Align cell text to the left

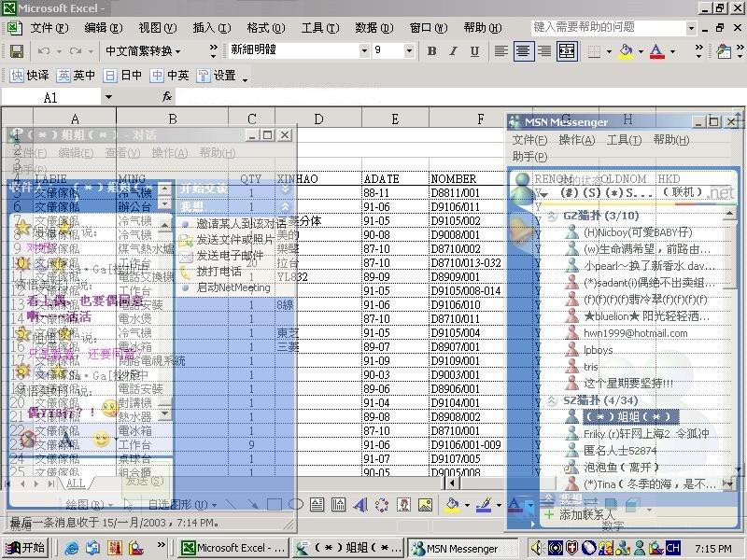(501, 51)
